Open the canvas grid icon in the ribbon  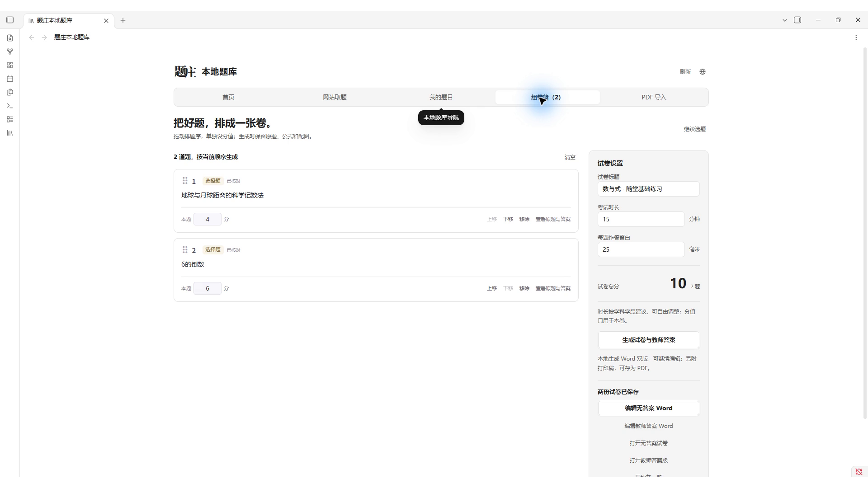(x=10, y=65)
